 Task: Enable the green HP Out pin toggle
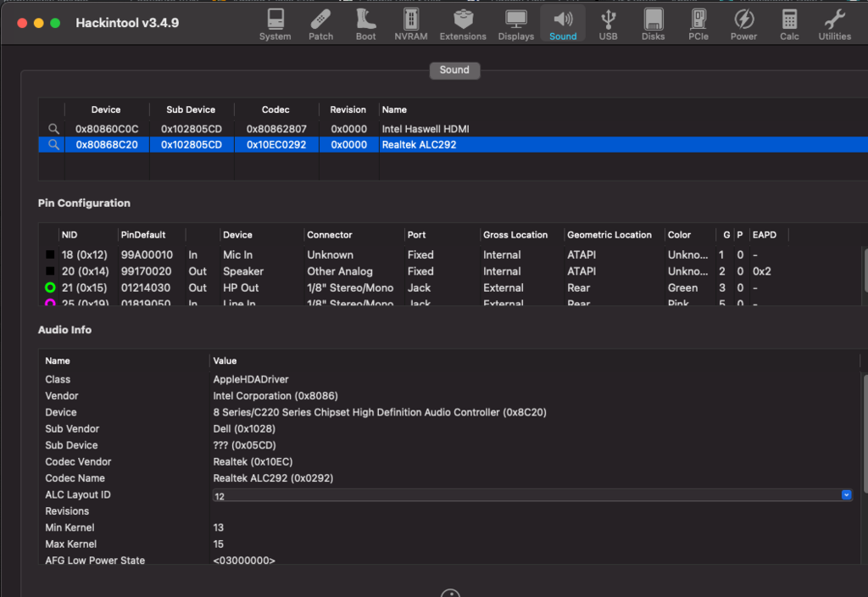coord(49,287)
